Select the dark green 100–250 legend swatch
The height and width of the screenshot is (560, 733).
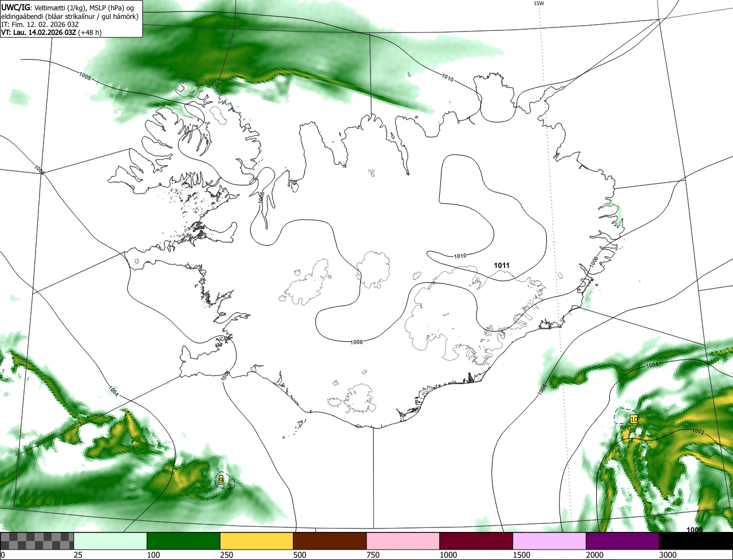click(x=184, y=541)
